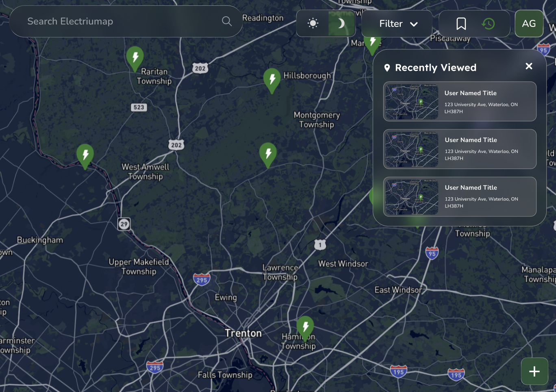Click the green plus add button
Screen dimensions: 556x392
(534, 371)
